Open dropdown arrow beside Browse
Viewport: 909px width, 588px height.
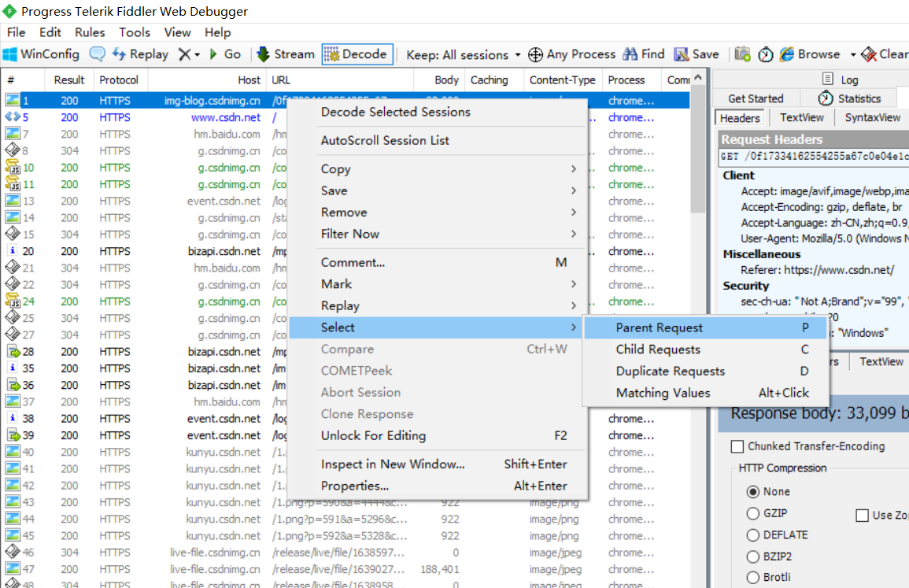click(x=853, y=55)
